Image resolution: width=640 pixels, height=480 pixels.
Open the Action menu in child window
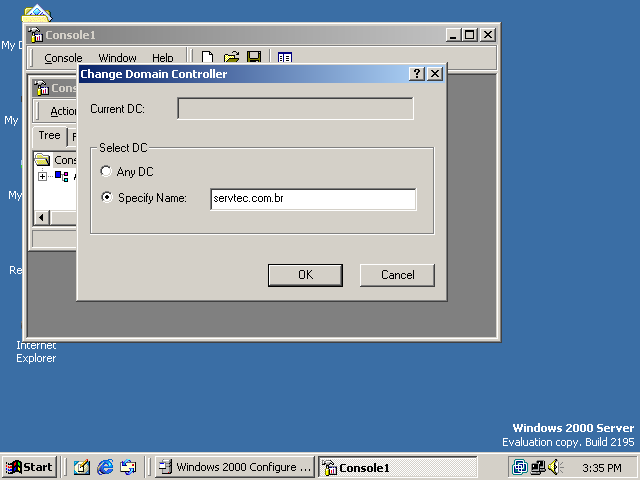tap(63, 111)
